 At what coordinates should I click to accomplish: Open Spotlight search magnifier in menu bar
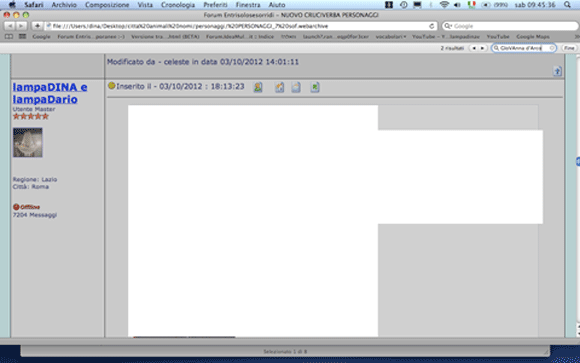[567, 5]
